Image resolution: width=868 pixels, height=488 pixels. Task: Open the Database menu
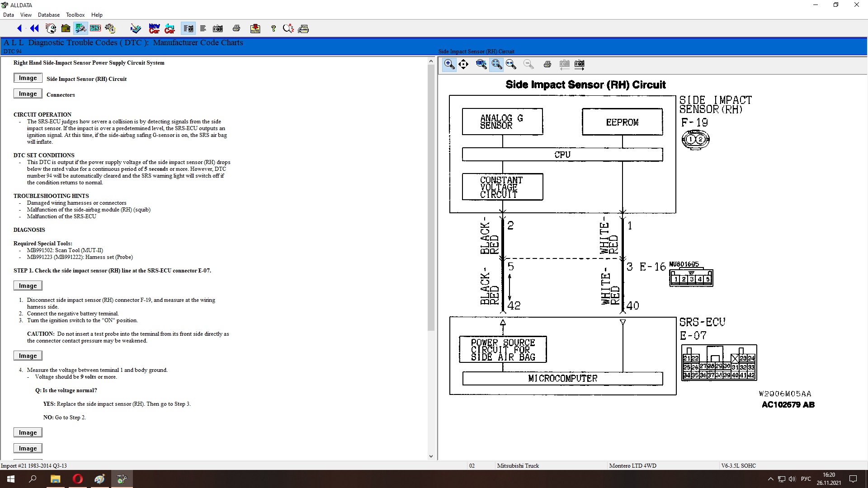48,15
